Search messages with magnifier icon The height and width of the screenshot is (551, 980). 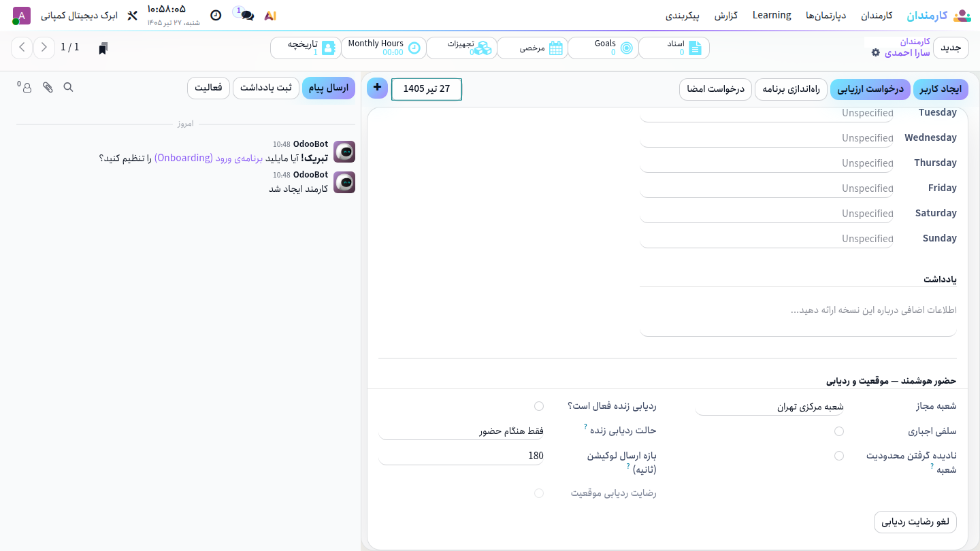click(x=68, y=87)
